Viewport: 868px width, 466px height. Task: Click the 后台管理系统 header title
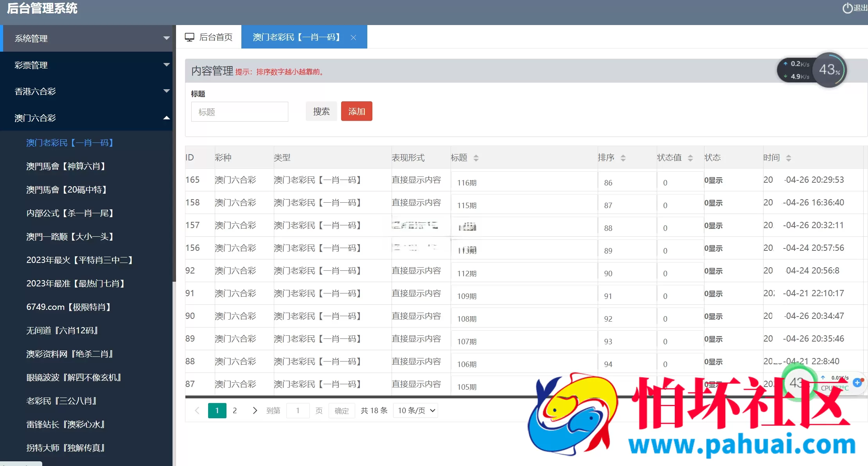42,8
